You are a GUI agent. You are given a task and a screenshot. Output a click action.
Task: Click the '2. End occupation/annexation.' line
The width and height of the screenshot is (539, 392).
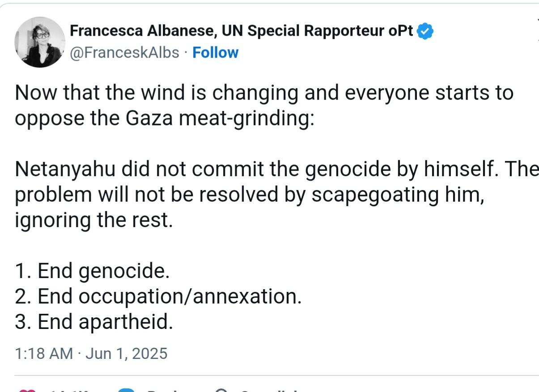pyautogui.click(x=158, y=296)
